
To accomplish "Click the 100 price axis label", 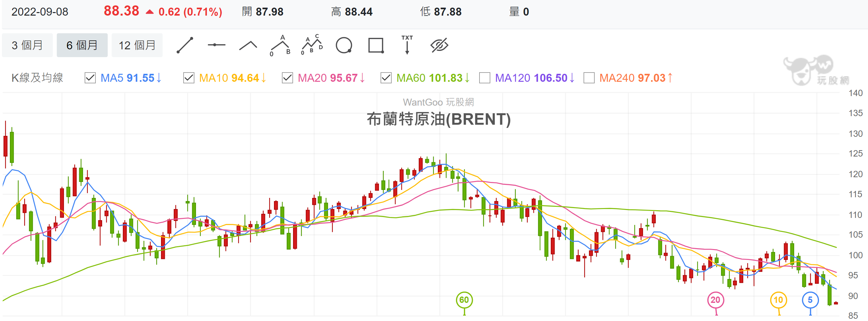I will (855, 255).
